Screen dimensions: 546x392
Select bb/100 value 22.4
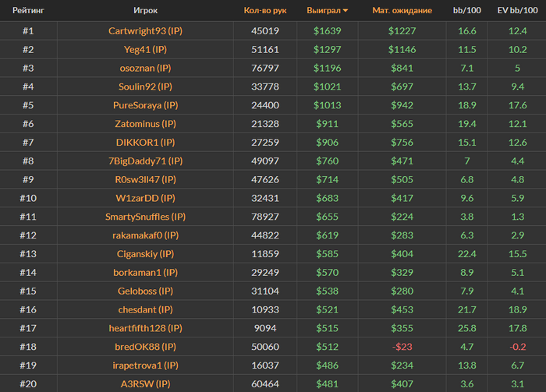point(467,254)
